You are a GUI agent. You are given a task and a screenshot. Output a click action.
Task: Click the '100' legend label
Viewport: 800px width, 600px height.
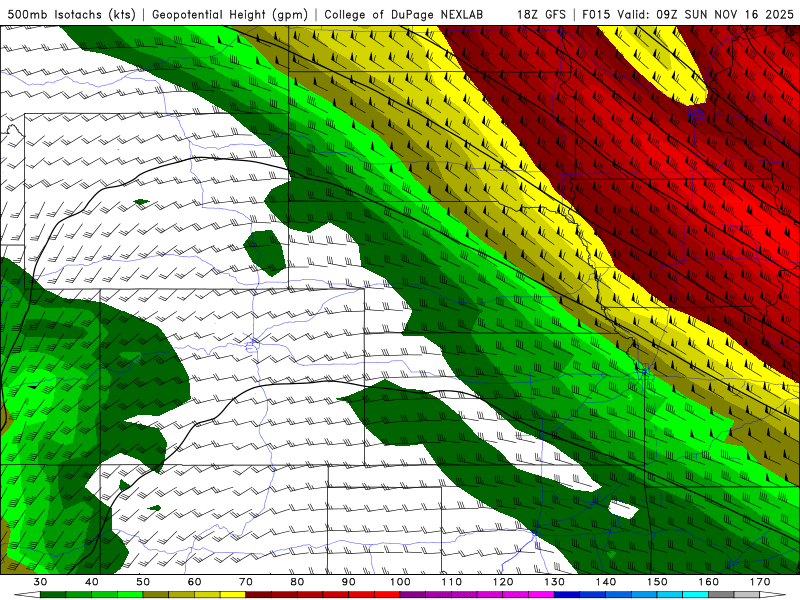(x=400, y=582)
